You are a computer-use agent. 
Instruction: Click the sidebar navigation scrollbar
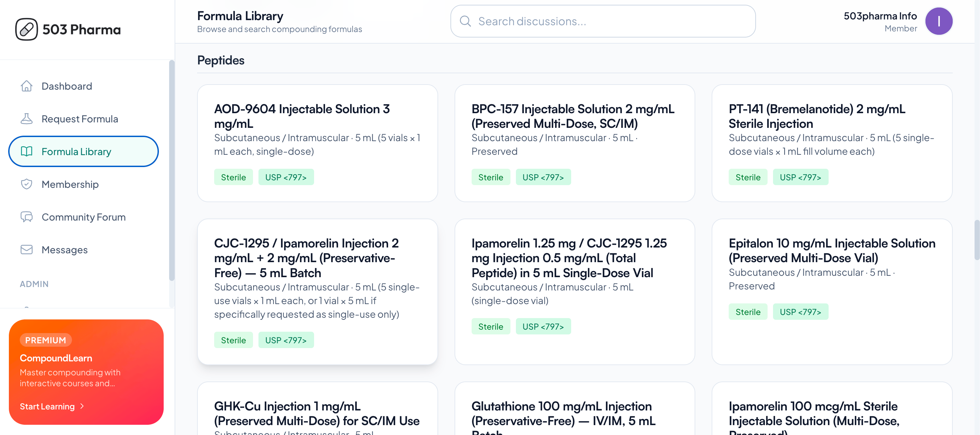(x=172, y=171)
